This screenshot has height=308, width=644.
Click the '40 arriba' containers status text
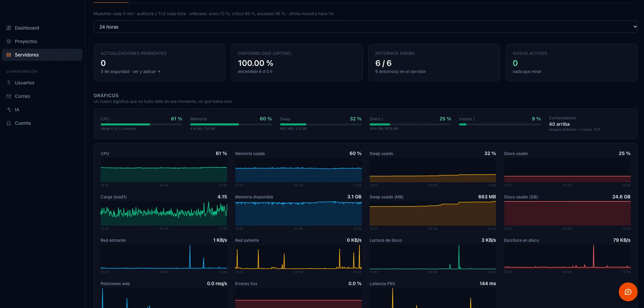coord(559,124)
